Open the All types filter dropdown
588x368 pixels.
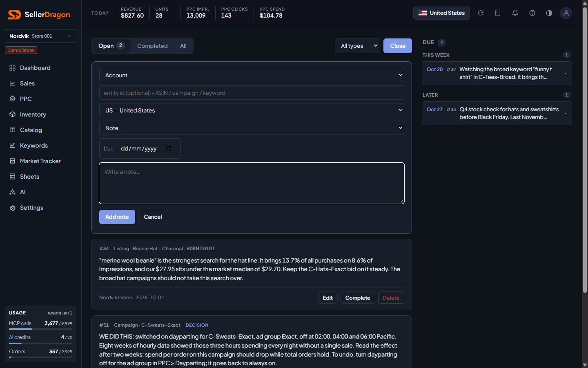pos(357,46)
